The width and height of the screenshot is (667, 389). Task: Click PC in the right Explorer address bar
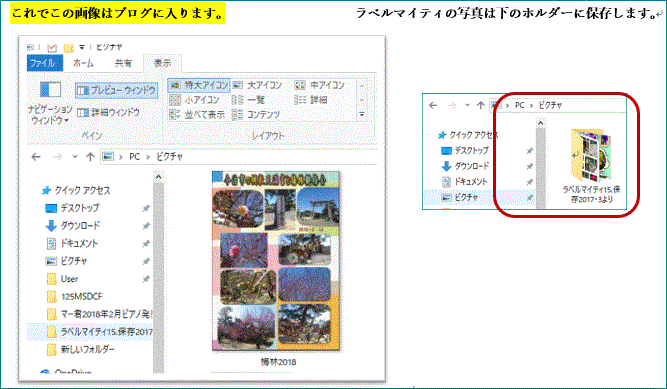point(519,105)
